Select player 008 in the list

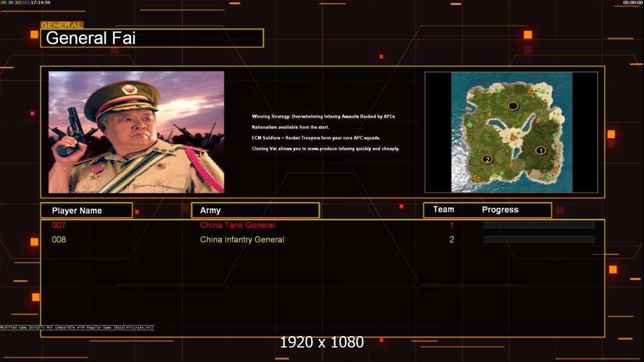(x=59, y=240)
